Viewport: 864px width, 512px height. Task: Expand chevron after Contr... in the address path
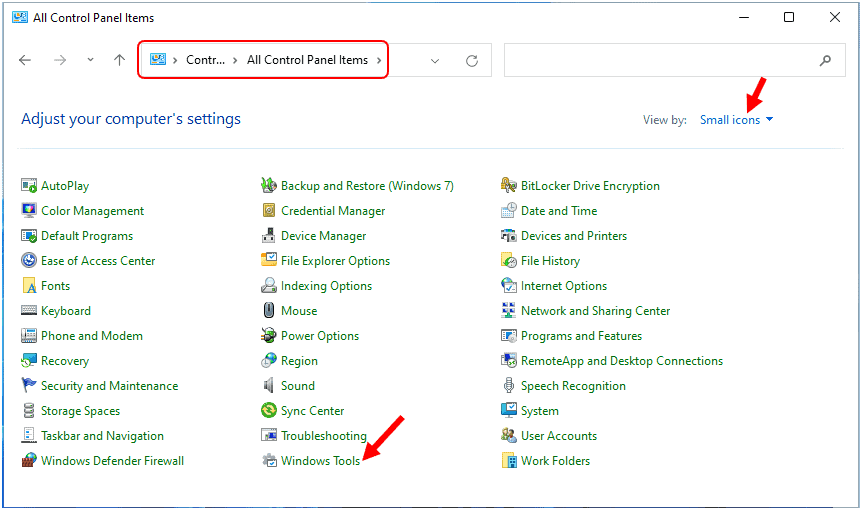tap(235, 60)
